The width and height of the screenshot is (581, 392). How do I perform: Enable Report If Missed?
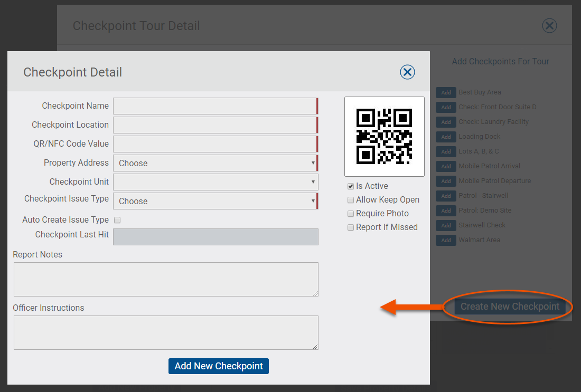351,227
